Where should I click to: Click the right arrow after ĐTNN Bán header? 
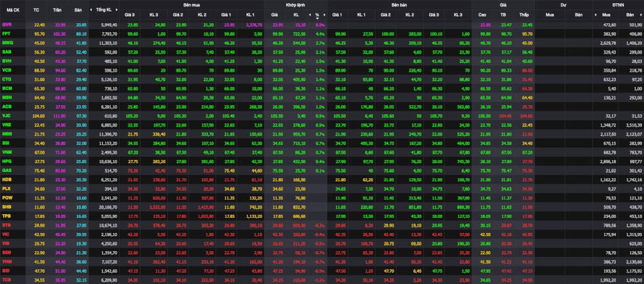[641, 14]
